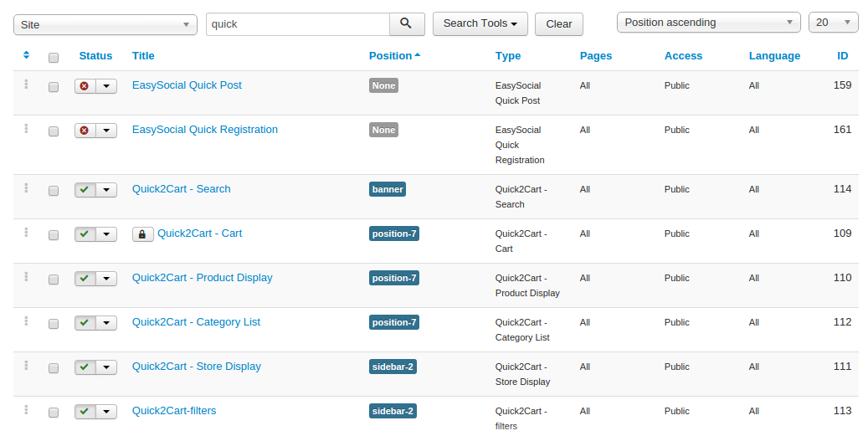Click drag handle for Quick2Cart - Product Display row
Image resolution: width=868 pixels, height=436 pixels.
click(26, 277)
